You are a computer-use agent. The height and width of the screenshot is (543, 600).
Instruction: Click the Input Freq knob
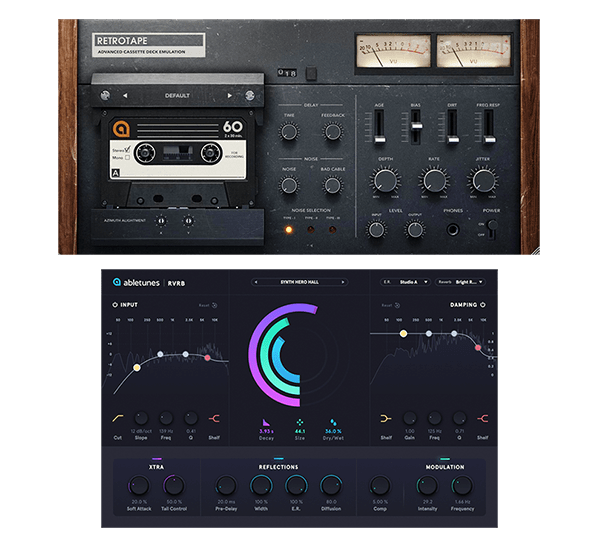166,418
